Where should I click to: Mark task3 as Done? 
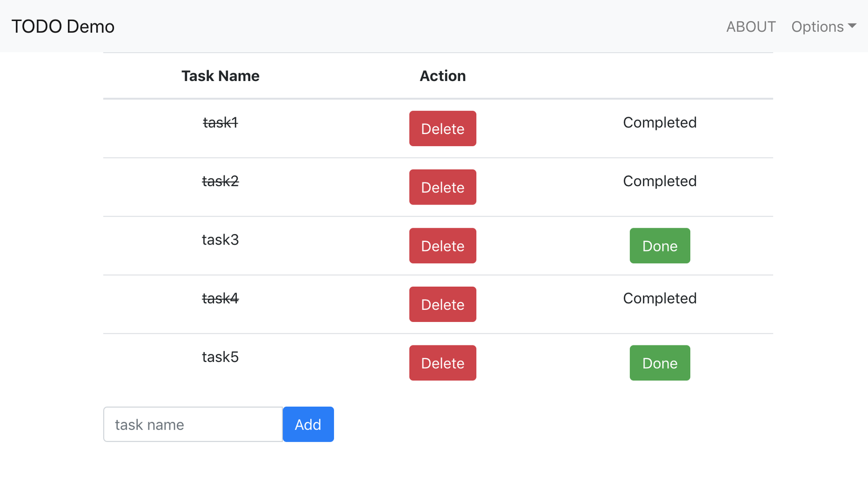click(659, 246)
